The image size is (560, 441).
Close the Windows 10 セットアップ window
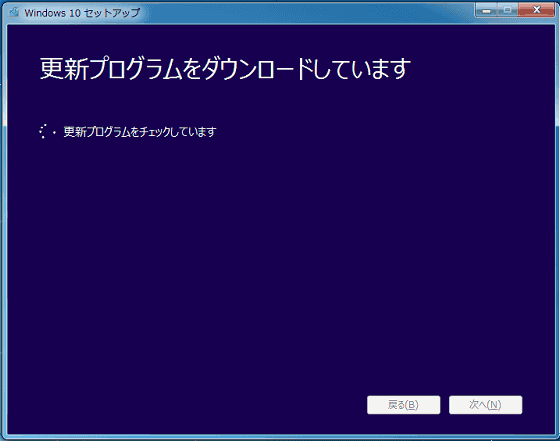click(536, 10)
